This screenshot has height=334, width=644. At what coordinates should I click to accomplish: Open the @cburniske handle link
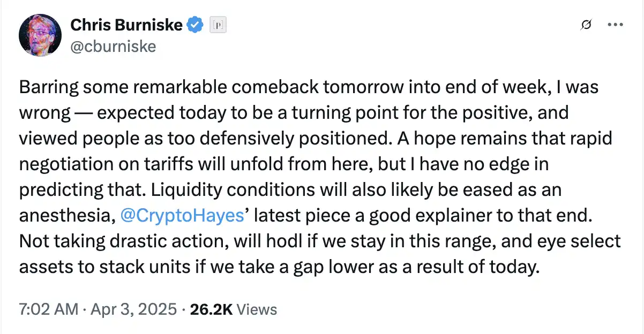click(x=113, y=46)
